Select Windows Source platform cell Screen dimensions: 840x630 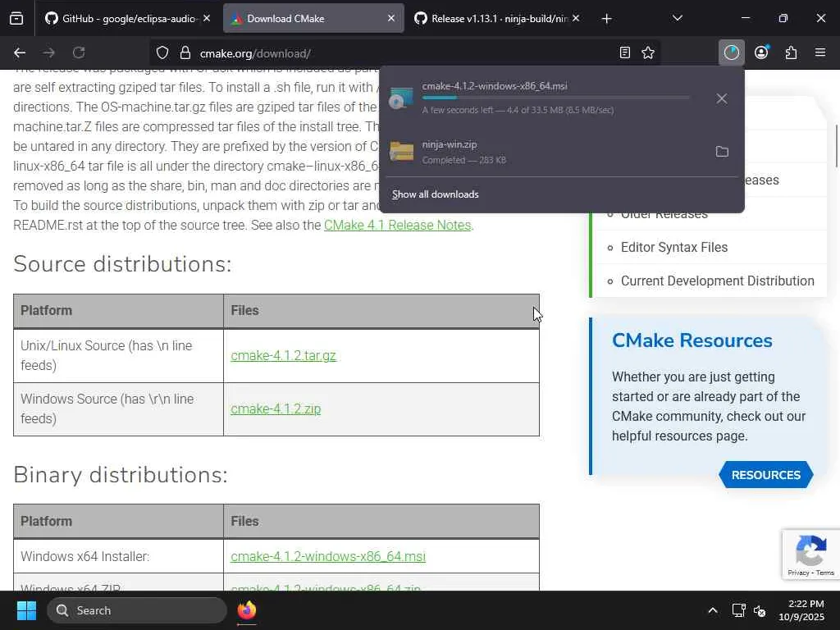coord(118,409)
